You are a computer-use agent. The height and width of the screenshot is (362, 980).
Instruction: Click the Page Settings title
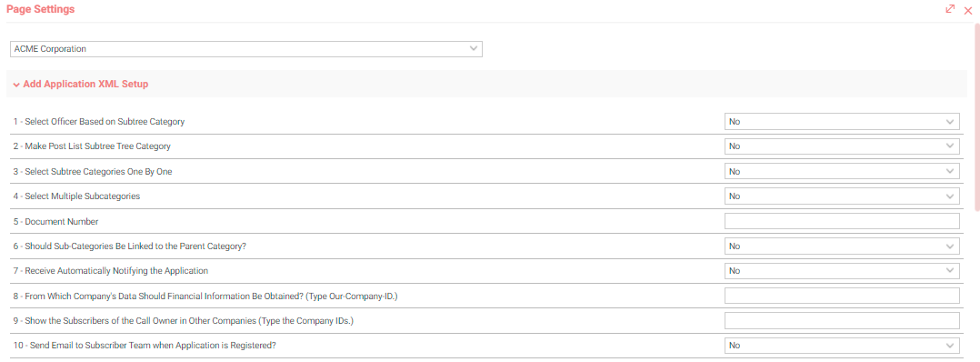(40, 9)
